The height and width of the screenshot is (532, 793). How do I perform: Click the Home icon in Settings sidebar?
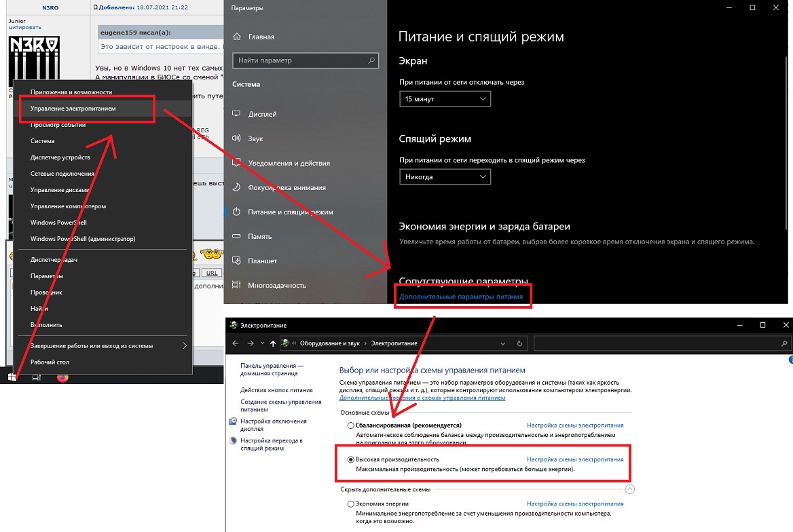point(237,37)
